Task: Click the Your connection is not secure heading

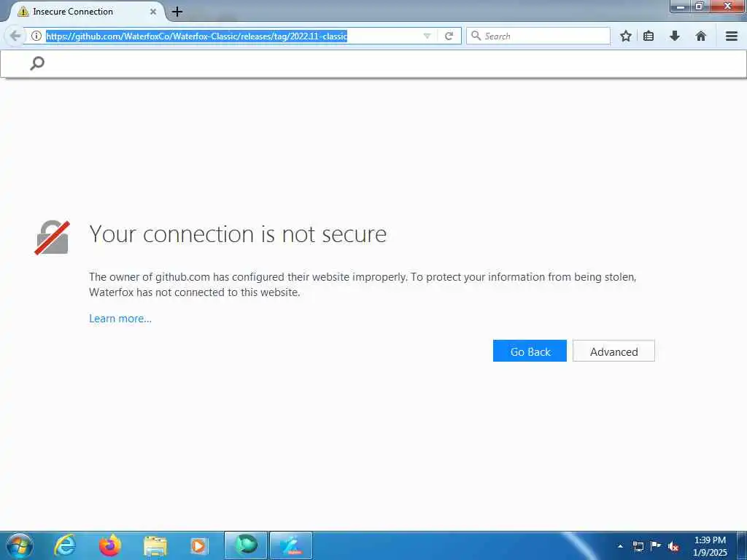Action: coord(238,234)
